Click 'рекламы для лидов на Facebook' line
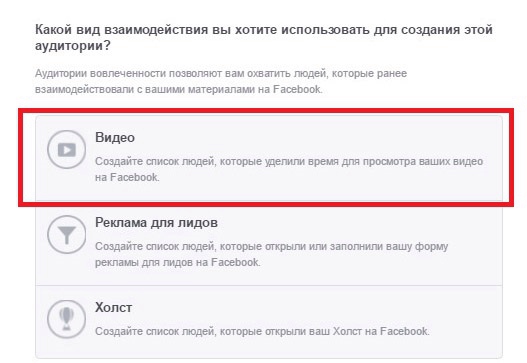The width and height of the screenshot is (527, 363). tap(177, 262)
